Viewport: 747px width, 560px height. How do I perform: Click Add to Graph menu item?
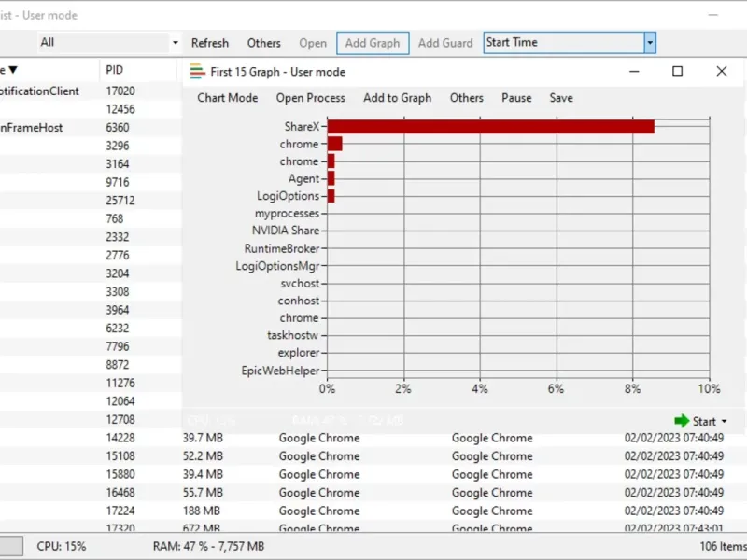[x=398, y=98]
